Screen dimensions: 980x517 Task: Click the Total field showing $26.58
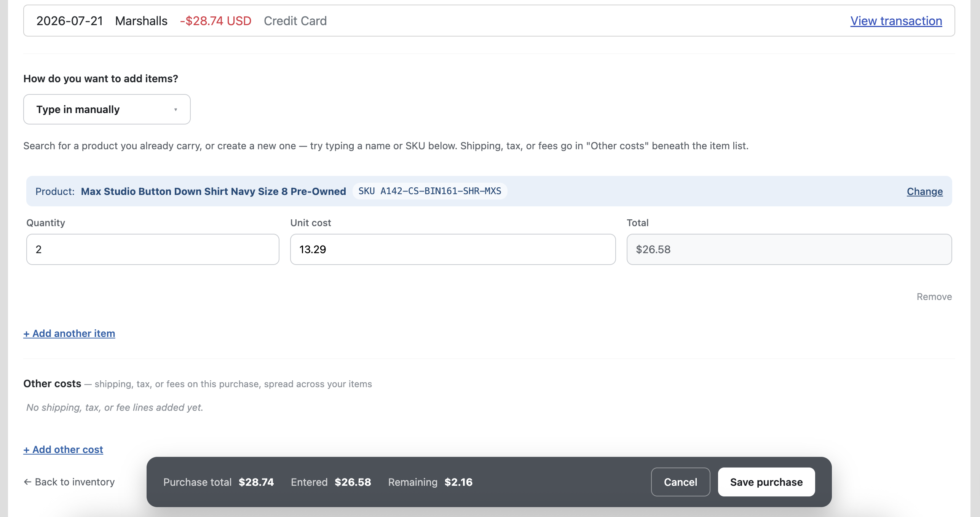(x=789, y=249)
